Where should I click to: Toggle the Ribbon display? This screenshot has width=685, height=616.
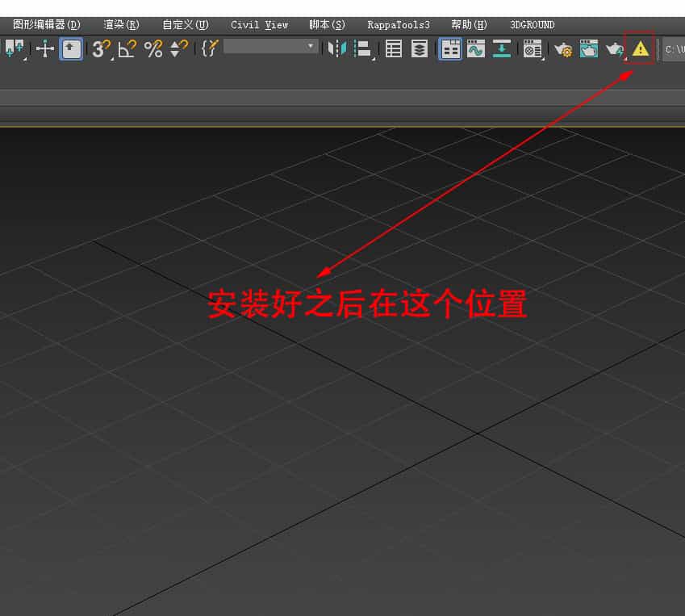pyautogui.click(x=450, y=49)
